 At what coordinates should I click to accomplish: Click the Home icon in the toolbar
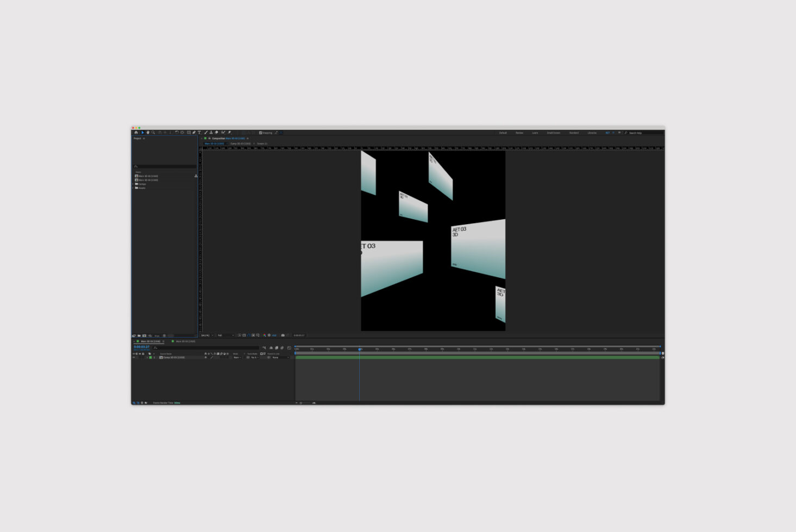(136, 132)
